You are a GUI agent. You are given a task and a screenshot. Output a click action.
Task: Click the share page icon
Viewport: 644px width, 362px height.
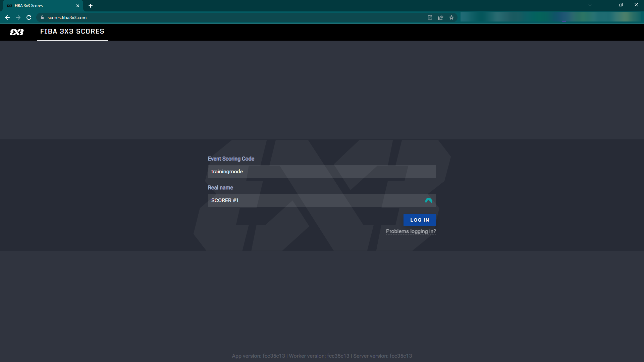click(x=441, y=17)
